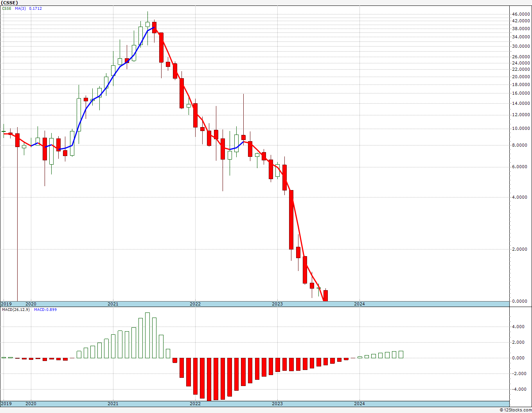Click the 2021 label on price timeline

(113, 304)
